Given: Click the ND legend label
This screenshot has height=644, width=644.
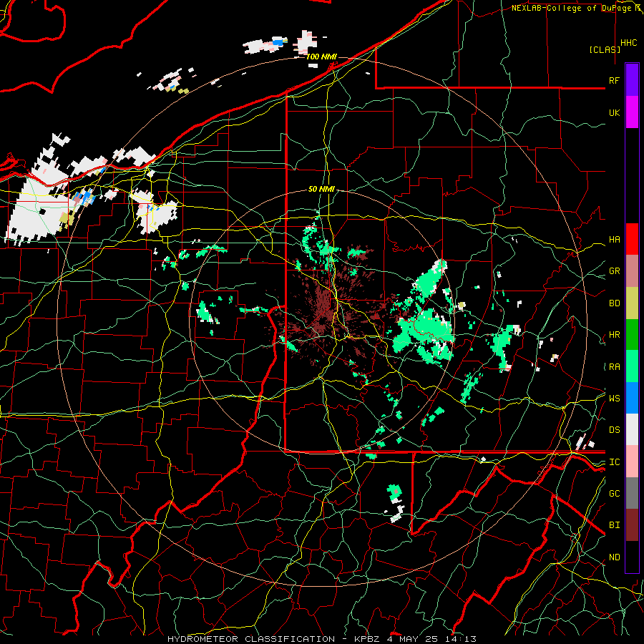Looking at the screenshot, I should point(614,557).
